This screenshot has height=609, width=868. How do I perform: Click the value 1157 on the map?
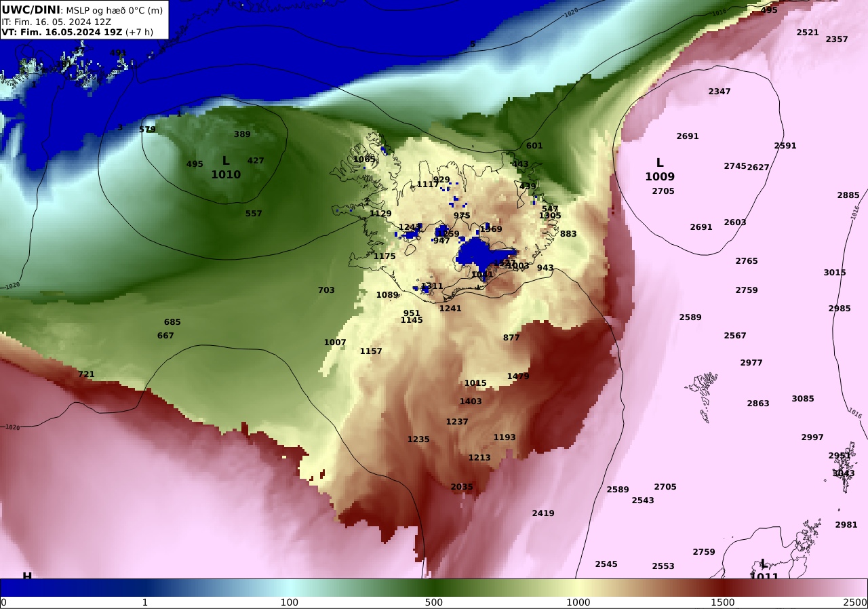(x=371, y=351)
